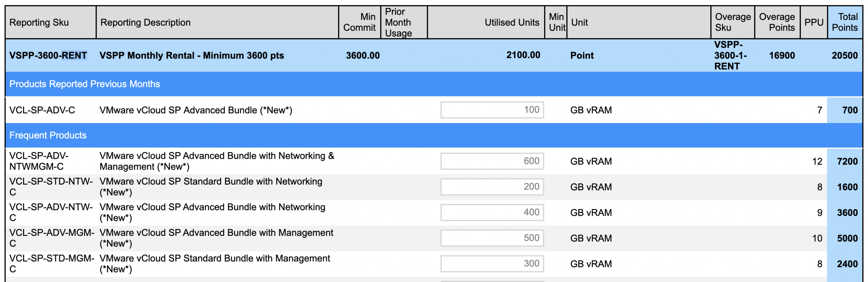Screen dimensions: 868x282
Task: Click GB vRAM in the VCL-SP-ADV-NTW-C row
Action: tap(591, 212)
